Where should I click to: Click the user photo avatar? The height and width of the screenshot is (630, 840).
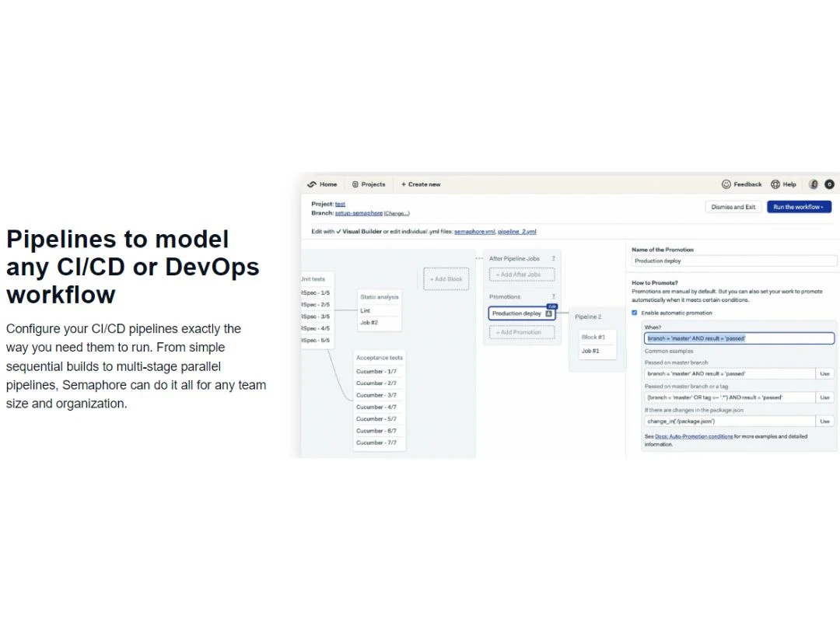point(814,184)
